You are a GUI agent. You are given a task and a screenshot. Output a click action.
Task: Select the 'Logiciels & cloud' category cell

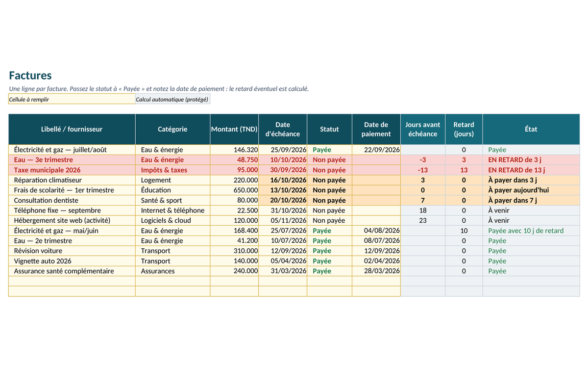[172, 220]
